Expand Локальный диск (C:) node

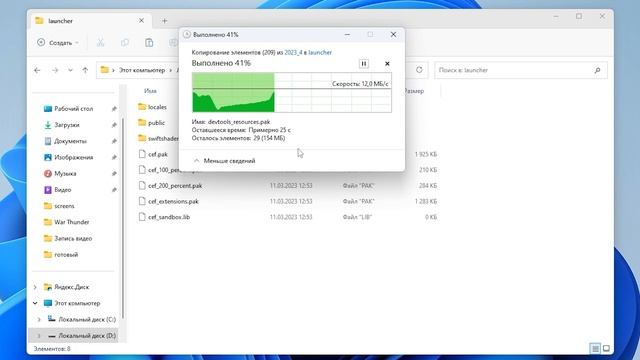39,320
